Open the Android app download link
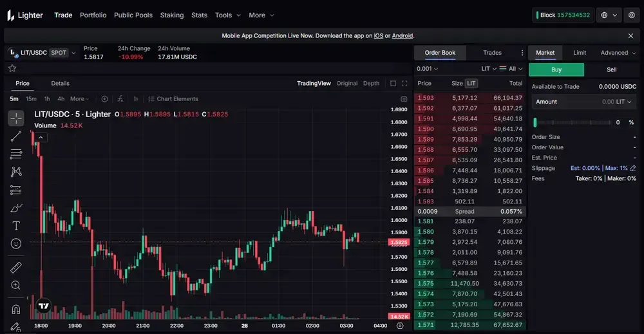The height and width of the screenshot is (334, 644). 402,35
